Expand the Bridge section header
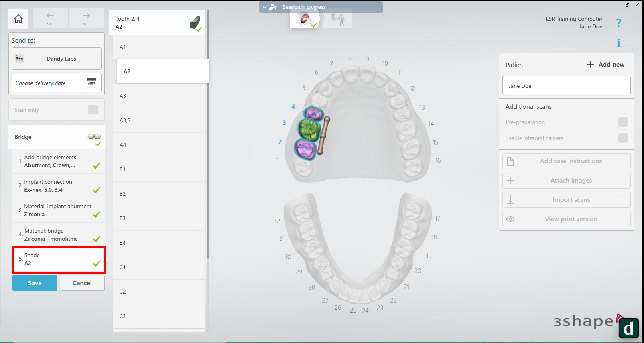The width and height of the screenshot is (644, 343). coord(57,137)
